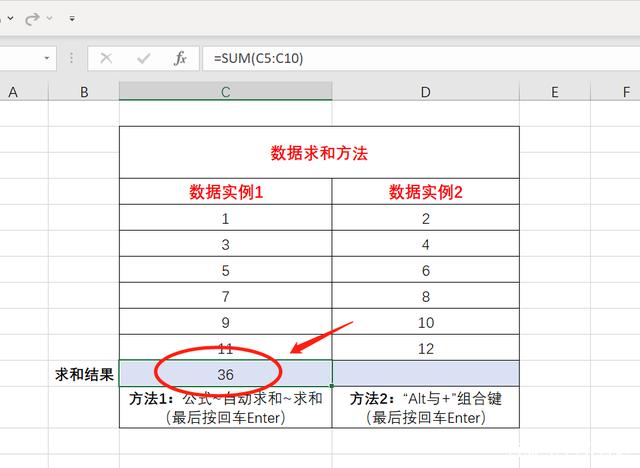Click the 方法1 description cell
The height and width of the screenshot is (468, 640).
[x=226, y=408]
